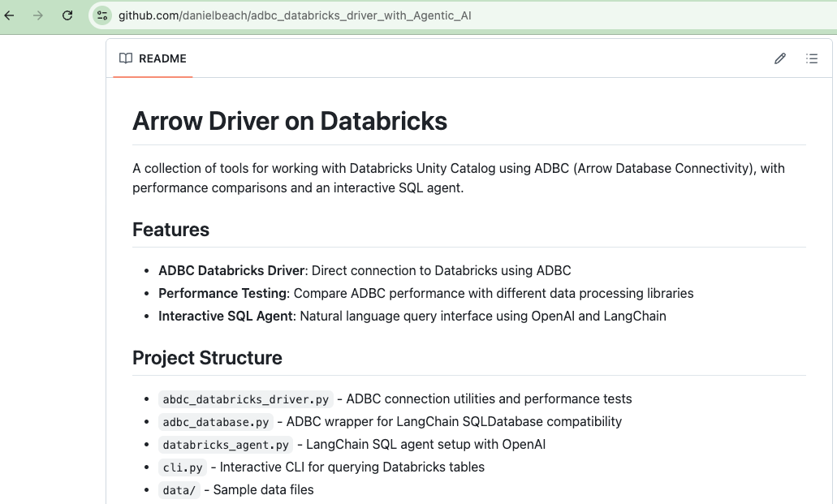837x504 pixels.
Task: Click 'Interactive CLI for querying Databricks tables' text
Action: click(x=352, y=467)
